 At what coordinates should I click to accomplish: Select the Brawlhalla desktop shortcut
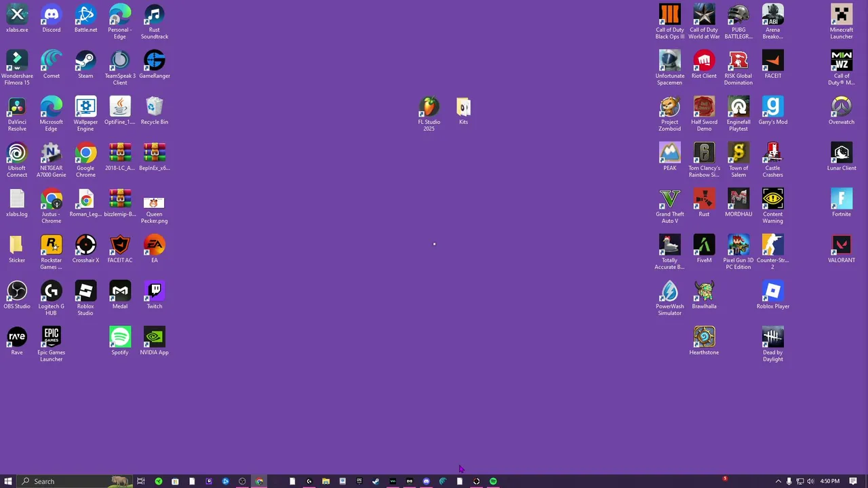click(704, 295)
